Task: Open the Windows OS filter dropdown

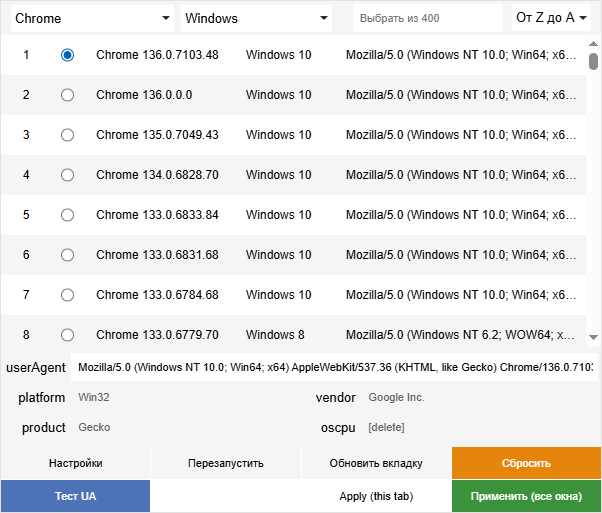Action: point(256,18)
